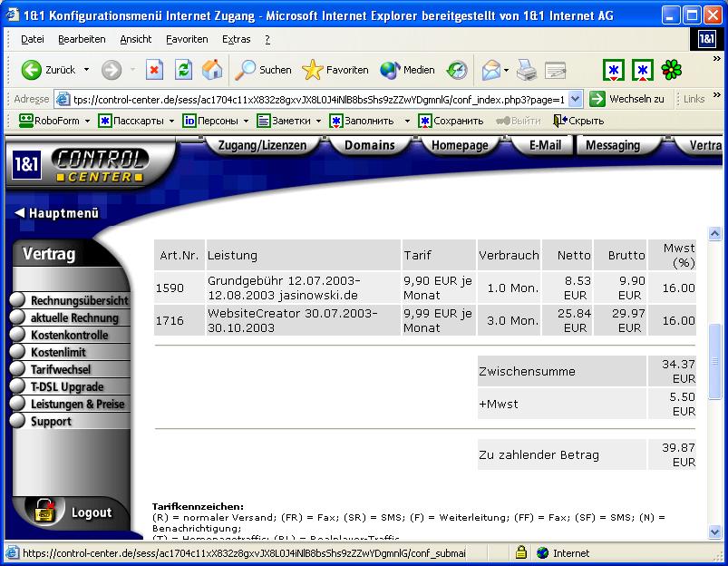Click the Logout padlock icon
The image size is (728, 566).
click(x=44, y=511)
